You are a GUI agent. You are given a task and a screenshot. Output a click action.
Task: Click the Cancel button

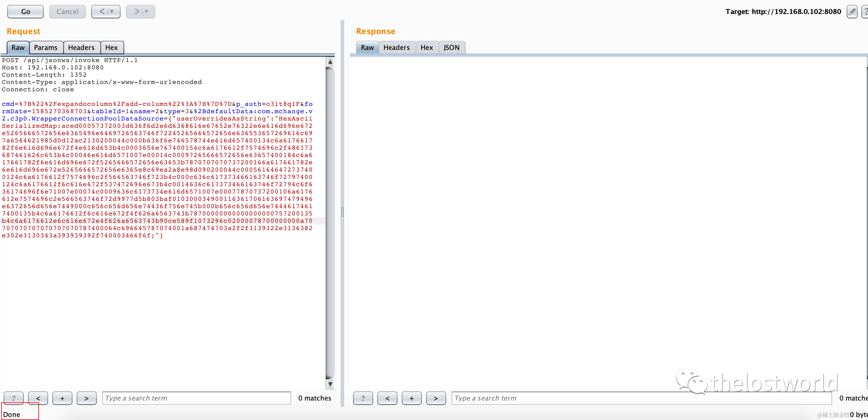point(67,12)
